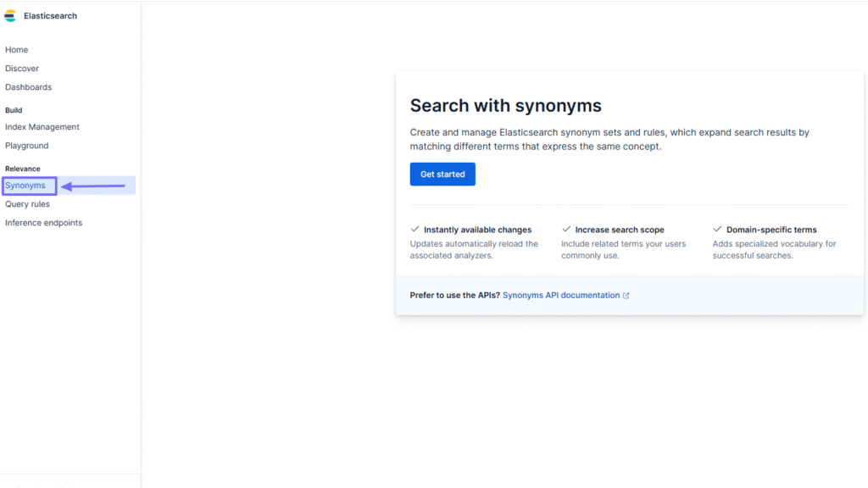Image resolution: width=868 pixels, height=488 pixels.
Task: Navigate to Query rules
Action: point(27,203)
